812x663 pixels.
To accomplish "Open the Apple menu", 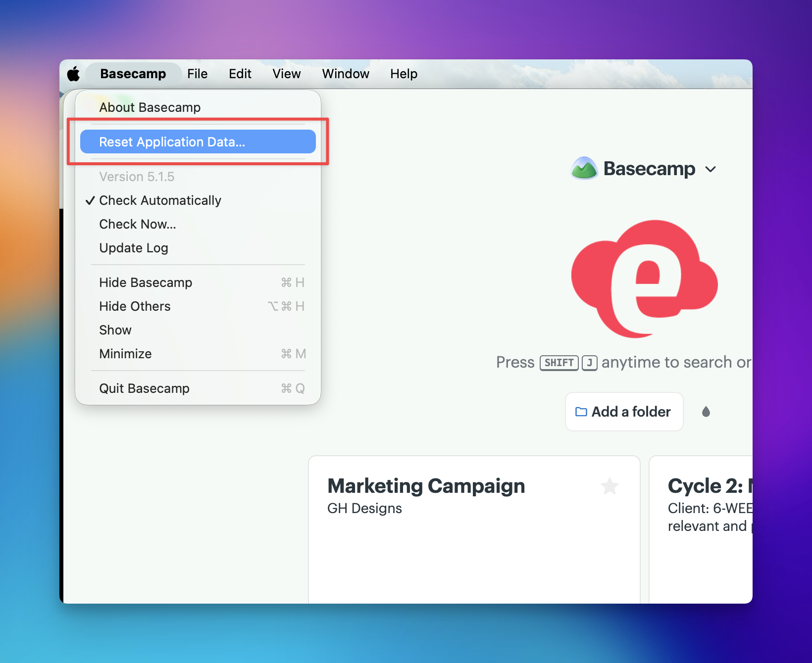I will coord(73,74).
